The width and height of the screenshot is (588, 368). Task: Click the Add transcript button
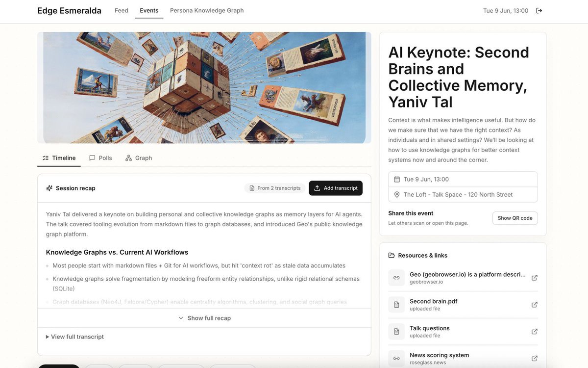(336, 188)
